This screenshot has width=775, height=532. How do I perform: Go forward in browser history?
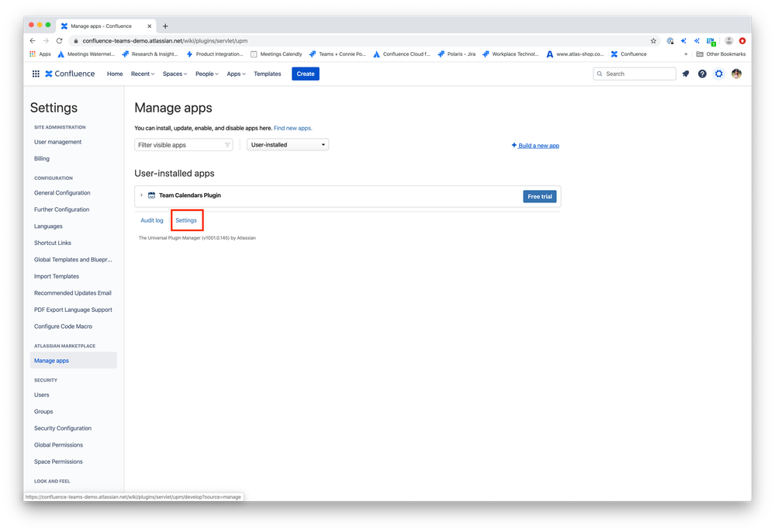pyautogui.click(x=46, y=41)
